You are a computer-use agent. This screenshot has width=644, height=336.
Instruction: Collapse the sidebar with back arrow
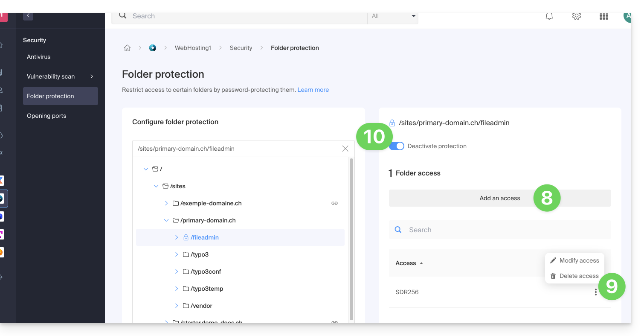coord(28,16)
